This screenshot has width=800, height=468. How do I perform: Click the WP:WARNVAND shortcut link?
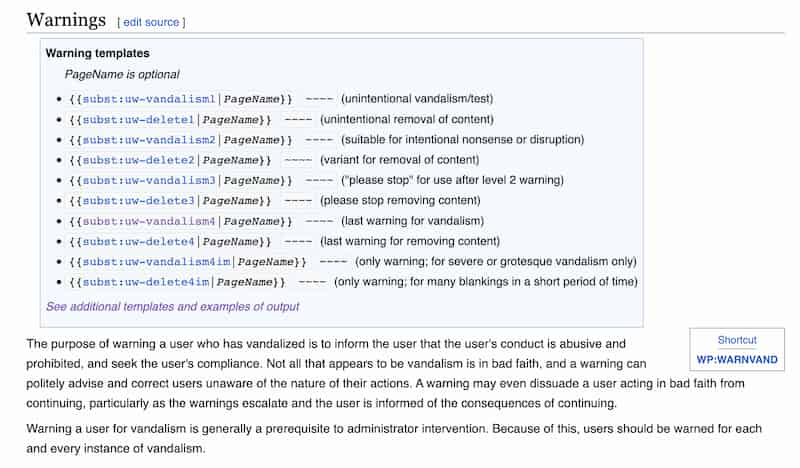[737, 360]
